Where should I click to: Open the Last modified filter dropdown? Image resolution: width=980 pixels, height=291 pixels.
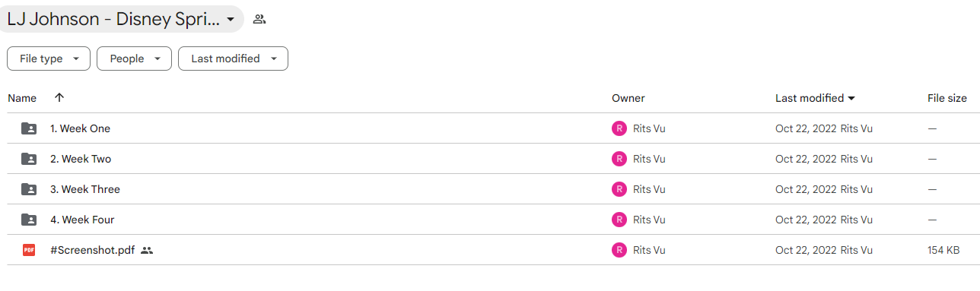[233, 59]
